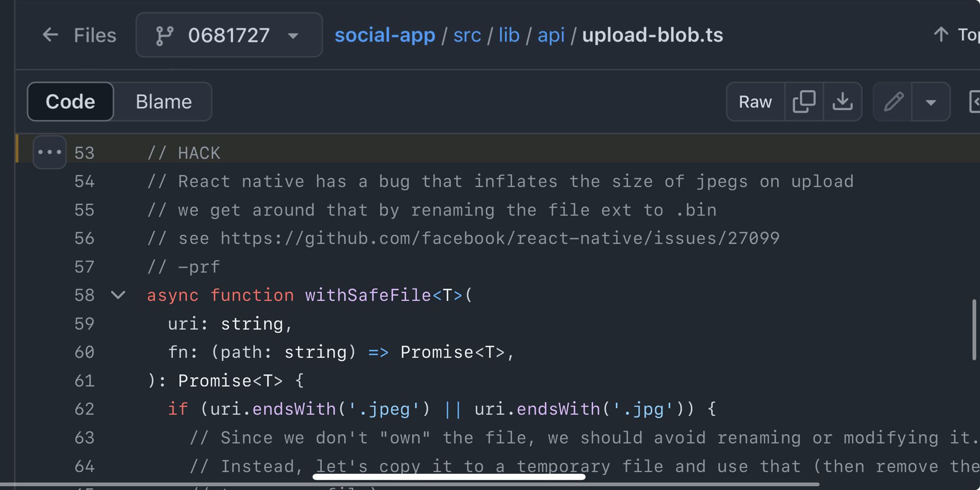The width and height of the screenshot is (980, 490).
Task: Open more edit options dropdown arrow
Action: [931, 101]
